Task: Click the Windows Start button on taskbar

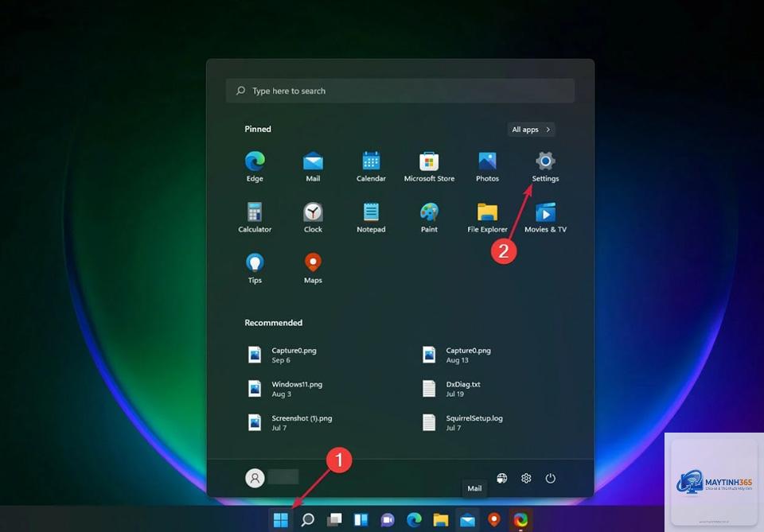Action: 281,520
